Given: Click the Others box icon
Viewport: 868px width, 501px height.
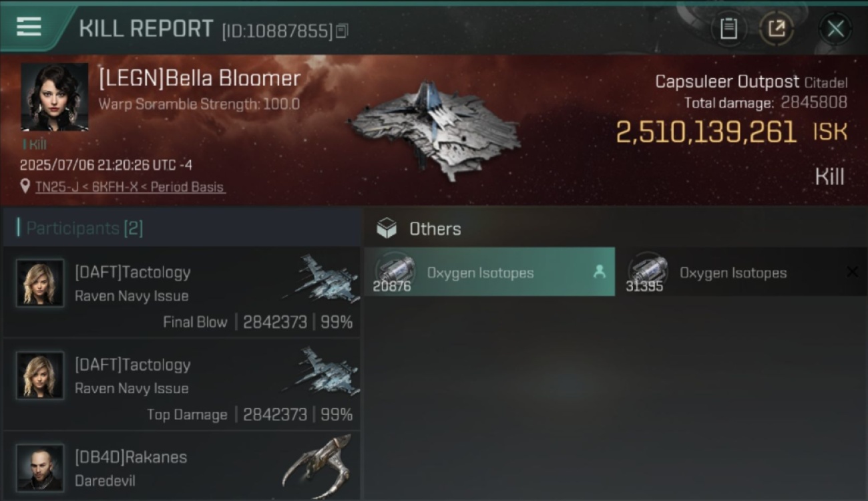Looking at the screenshot, I should point(387,228).
